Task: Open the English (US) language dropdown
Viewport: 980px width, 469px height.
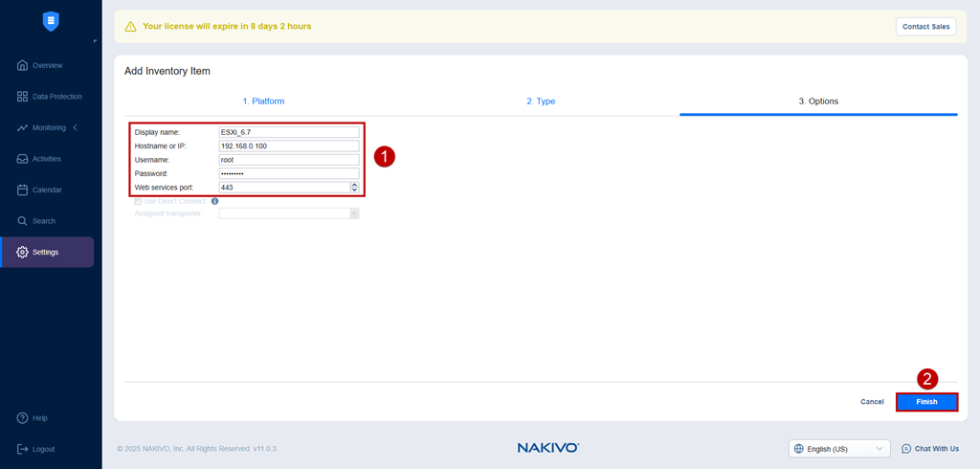Action: pyautogui.click(x=840, y=448)
